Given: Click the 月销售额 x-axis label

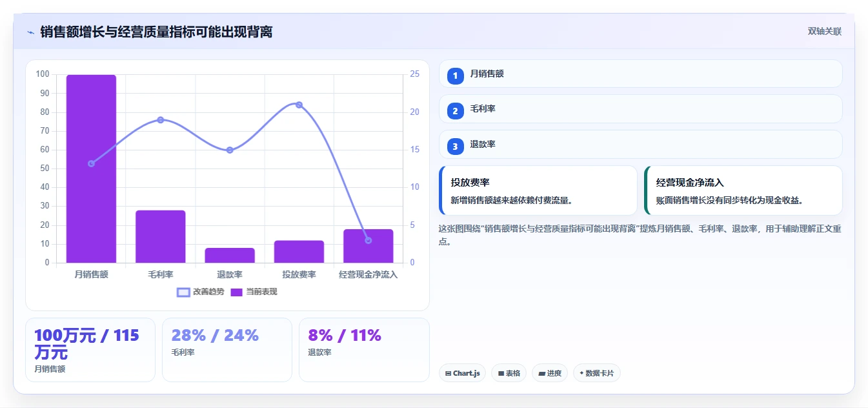Looking at the screenshot, I should tap(91, 274).
